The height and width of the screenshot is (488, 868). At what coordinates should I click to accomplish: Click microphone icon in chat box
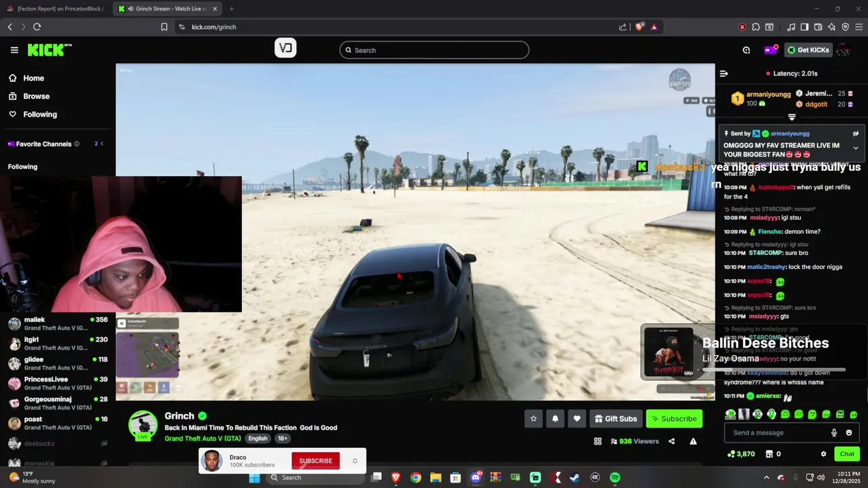pyautogui.click(x=834, y=432)
